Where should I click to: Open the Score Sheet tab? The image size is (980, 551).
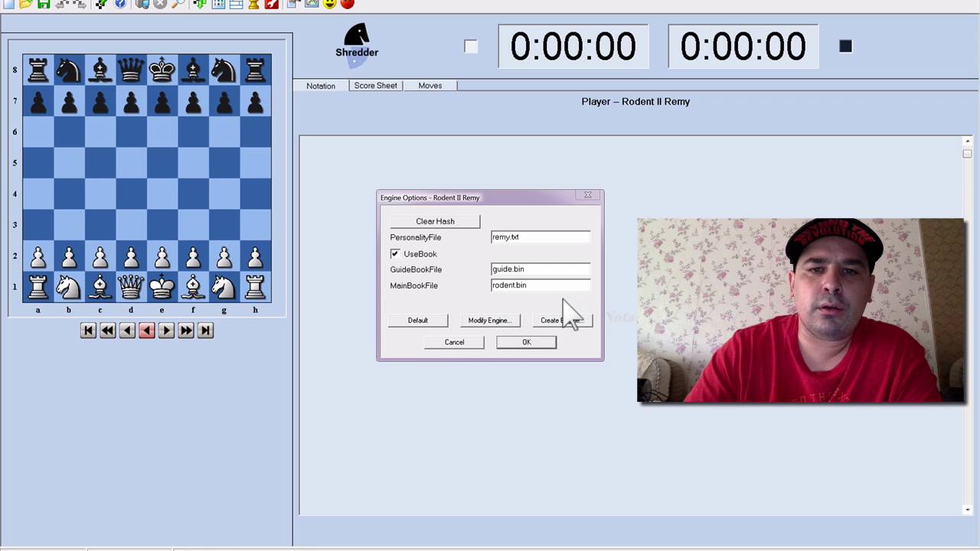tap(375, 86)
